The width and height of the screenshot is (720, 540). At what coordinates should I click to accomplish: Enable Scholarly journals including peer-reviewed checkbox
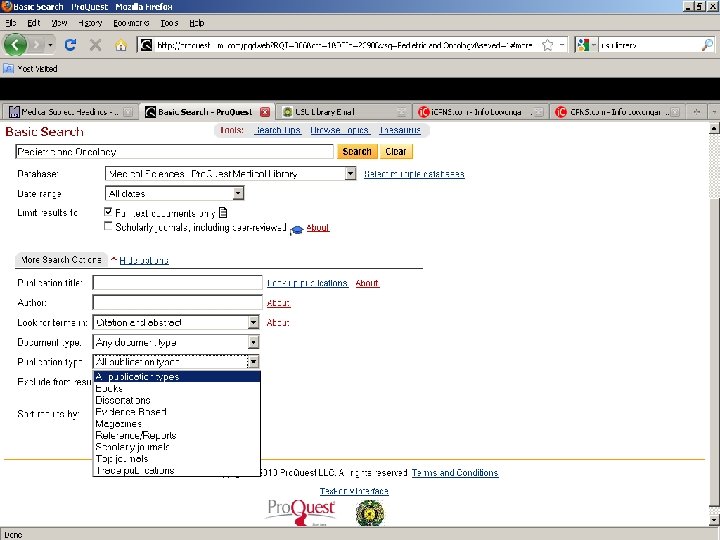[x=108, y=226]
